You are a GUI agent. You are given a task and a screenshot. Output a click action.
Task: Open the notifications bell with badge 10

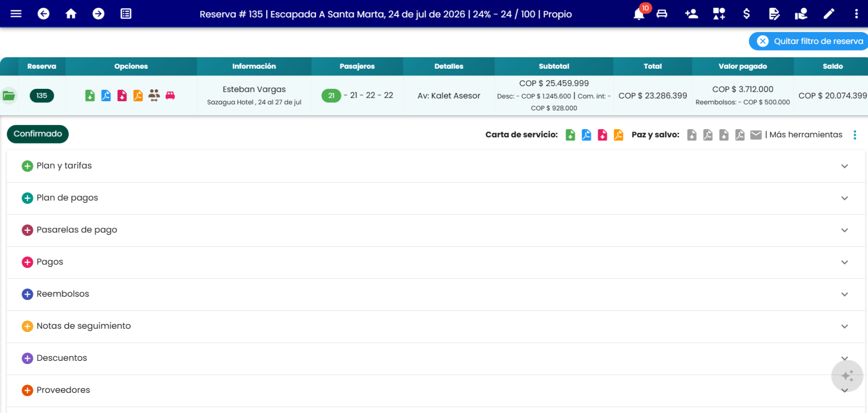[x=639, y=14]
